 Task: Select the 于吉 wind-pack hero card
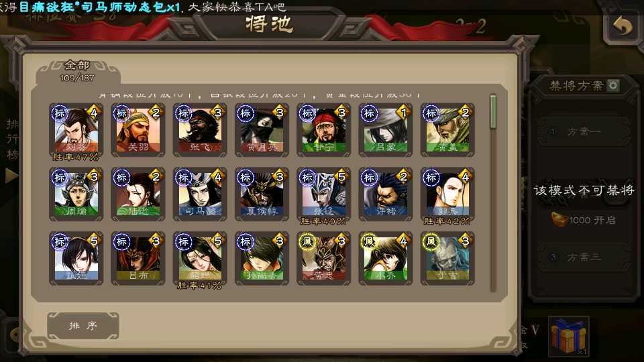[x=447, y=257]
